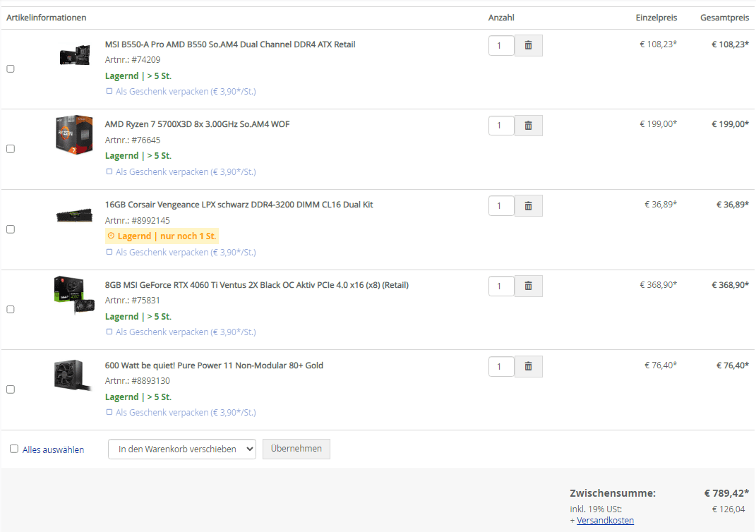Click the Anzahl column header

point(501,18)
